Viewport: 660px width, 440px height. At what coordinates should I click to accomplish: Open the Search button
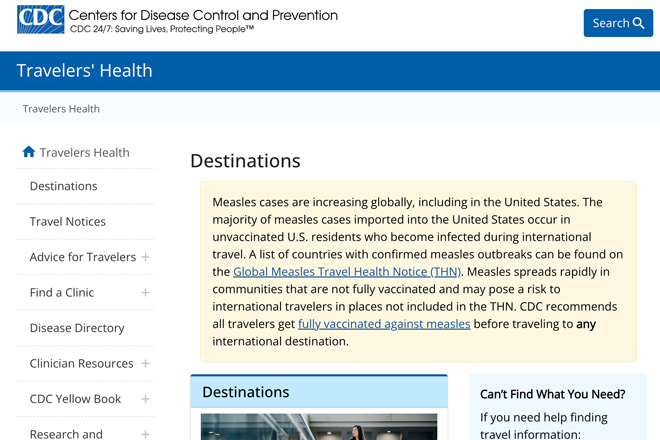618,23
